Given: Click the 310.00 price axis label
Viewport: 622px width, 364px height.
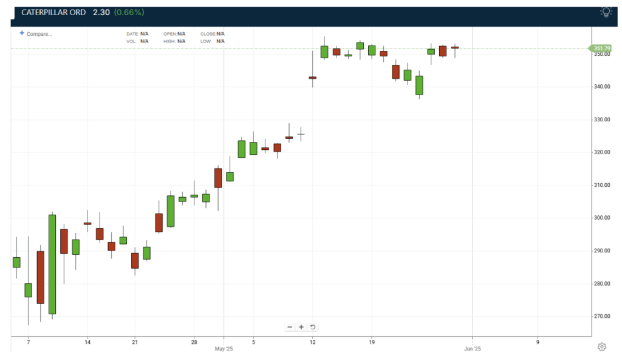Looking at the screenshot, I should [x=602, y=185].
